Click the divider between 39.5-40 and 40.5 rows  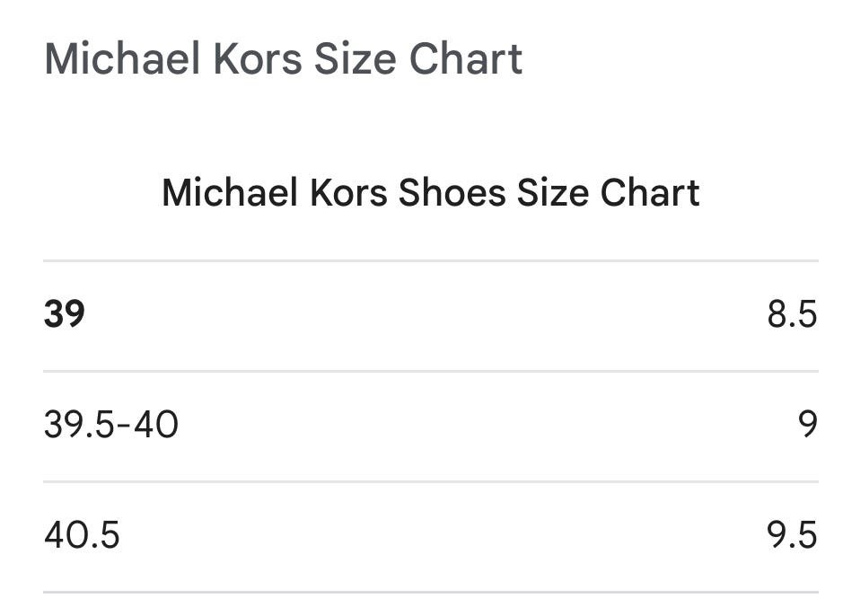430,481
